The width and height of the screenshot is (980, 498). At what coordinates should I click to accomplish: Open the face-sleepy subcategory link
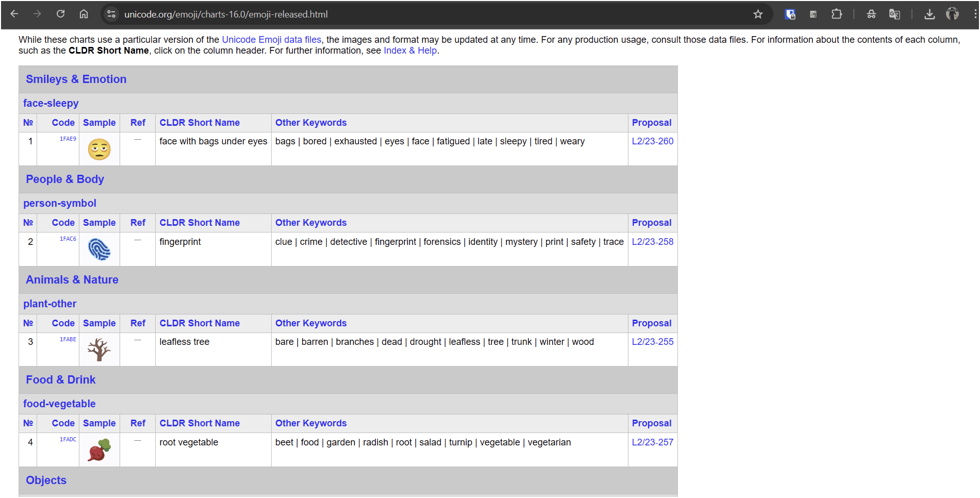(51, 103)
